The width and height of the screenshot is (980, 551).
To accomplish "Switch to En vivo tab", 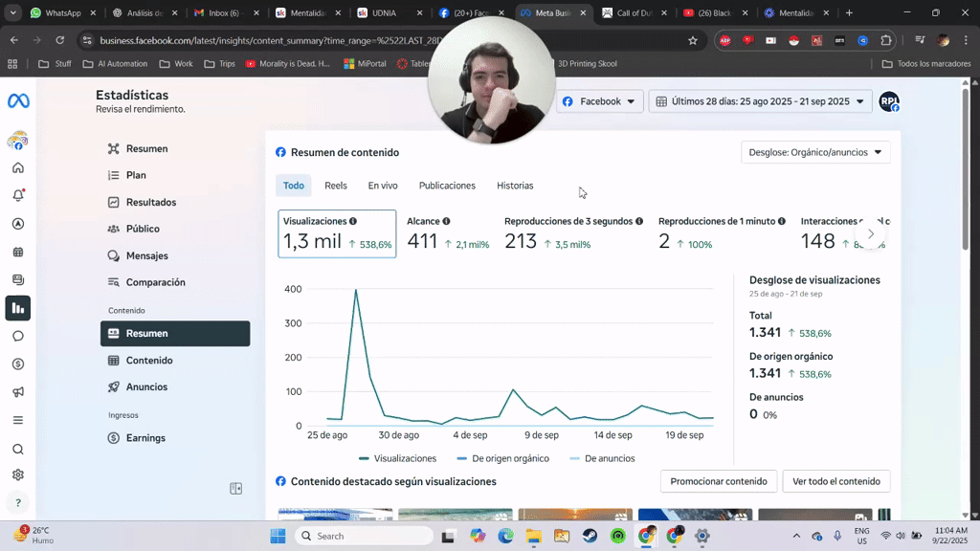I will point(383,186).
